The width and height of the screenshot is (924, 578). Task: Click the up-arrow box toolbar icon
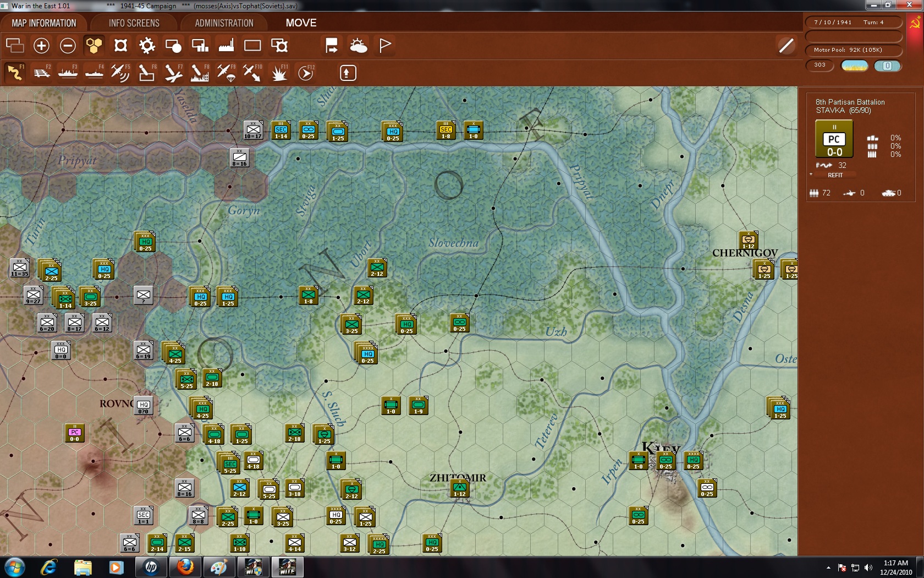point(348,73)
